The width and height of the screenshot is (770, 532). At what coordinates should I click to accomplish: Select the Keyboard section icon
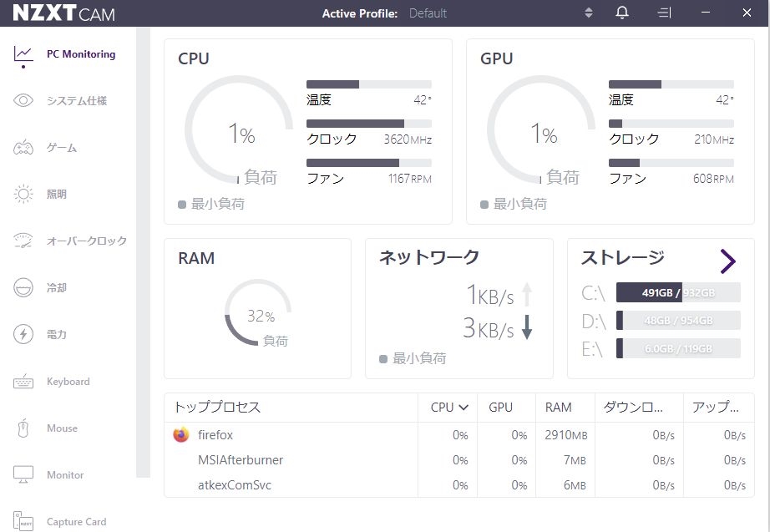tap(70, 381)
